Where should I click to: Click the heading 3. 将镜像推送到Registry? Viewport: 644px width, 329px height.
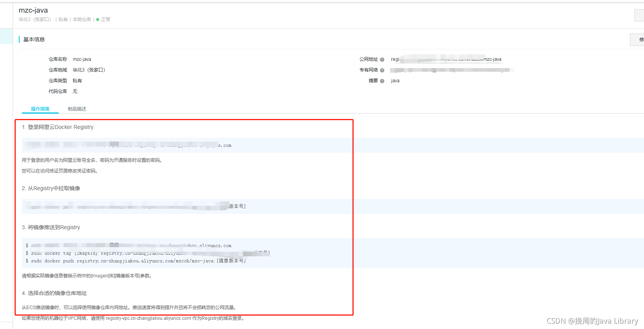coord(51,227)
